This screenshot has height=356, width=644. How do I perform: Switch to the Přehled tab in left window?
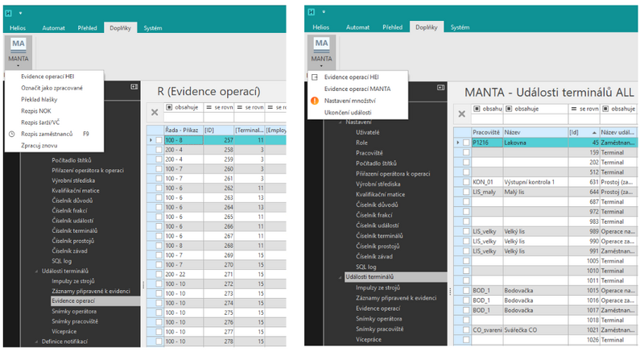(88, 28)
